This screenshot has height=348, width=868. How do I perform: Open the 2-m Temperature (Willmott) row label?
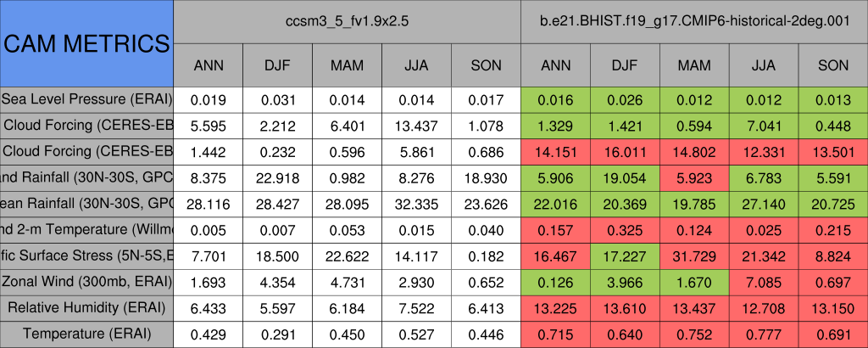(86, 230)
